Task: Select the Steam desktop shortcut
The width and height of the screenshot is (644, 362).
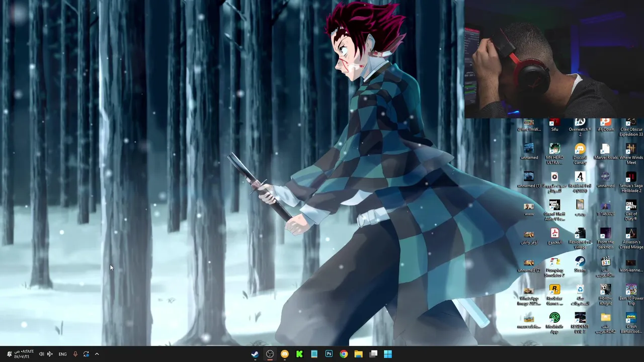Action: click(580, 263)
